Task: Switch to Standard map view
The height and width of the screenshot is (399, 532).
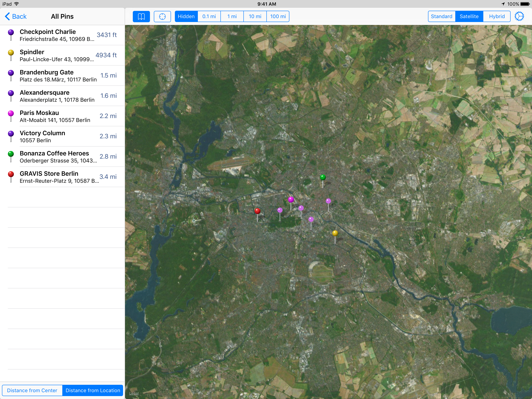Action: (441, 16)
